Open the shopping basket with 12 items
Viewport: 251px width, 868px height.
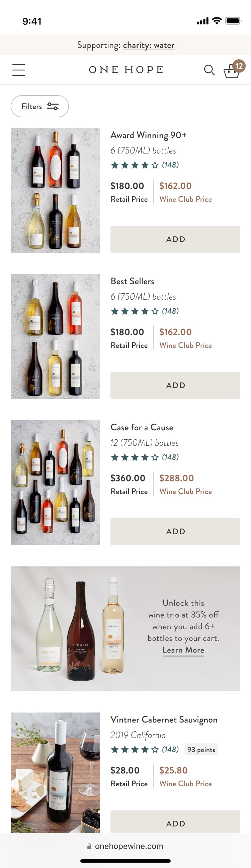point(233,70)
